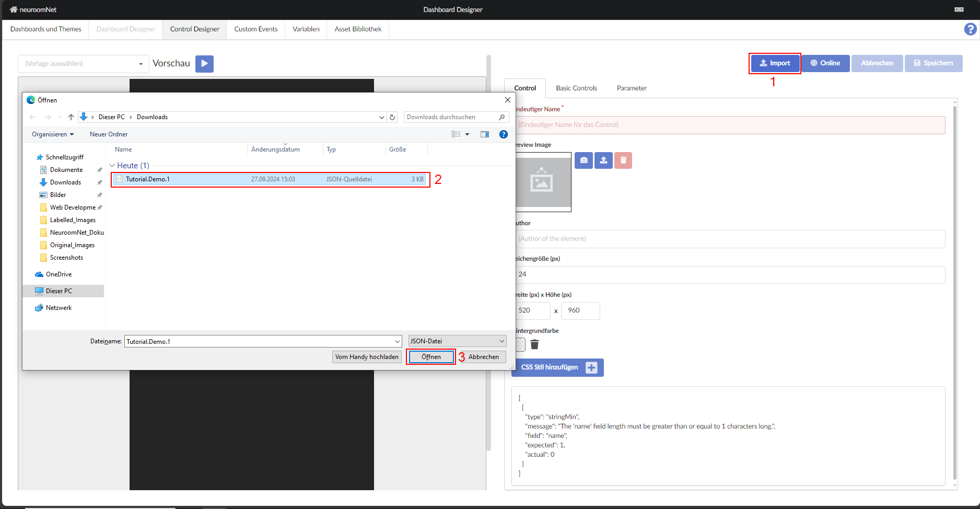The height and width of the screenshot is (509, 980).
Task: Navigate up one folder level in dialog
Action: coord(71,117)
